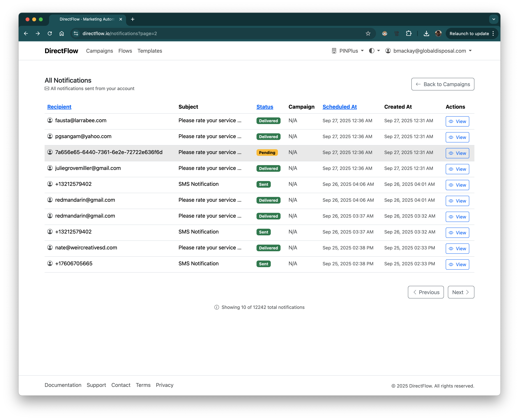
Task: Click the user icon beside fausta@larrabee.com
Action: point(50,120)
